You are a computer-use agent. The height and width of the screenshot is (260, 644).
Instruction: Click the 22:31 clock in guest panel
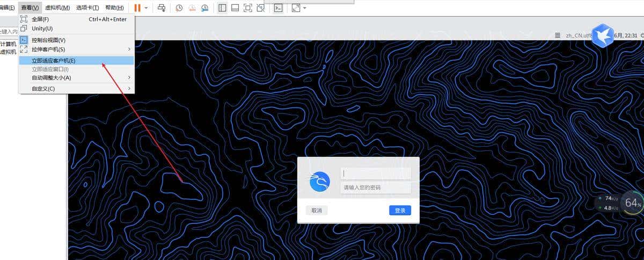(631, 35)
